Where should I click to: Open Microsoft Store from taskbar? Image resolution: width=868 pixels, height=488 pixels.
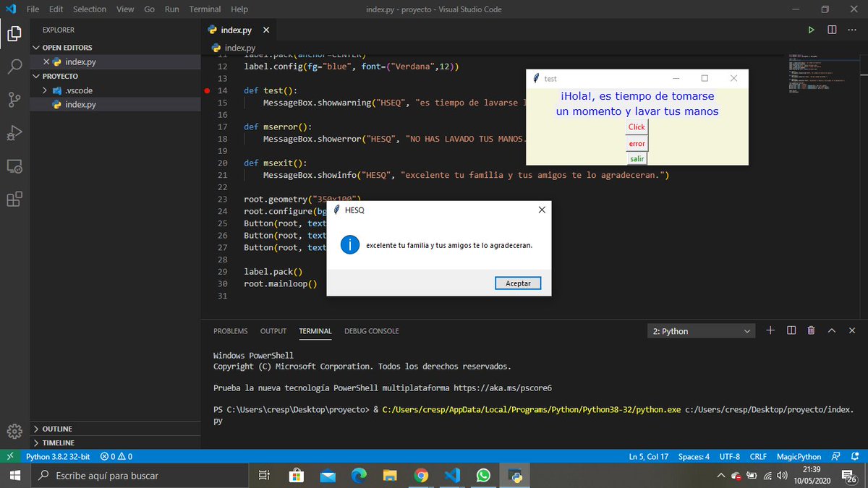(297, 476)
